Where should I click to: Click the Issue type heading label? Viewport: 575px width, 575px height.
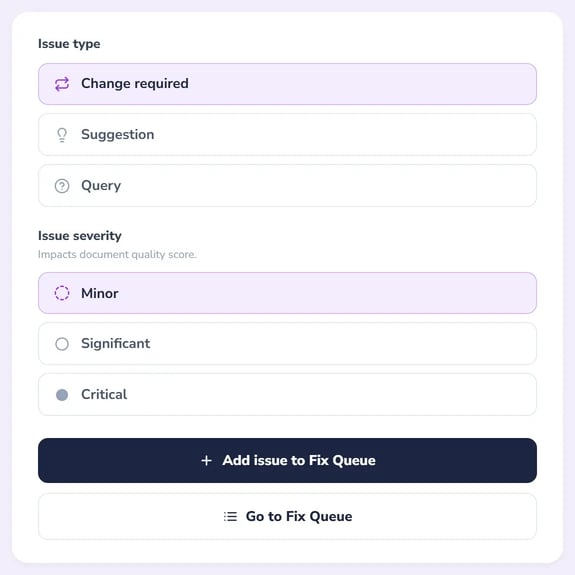pos(69,44)
